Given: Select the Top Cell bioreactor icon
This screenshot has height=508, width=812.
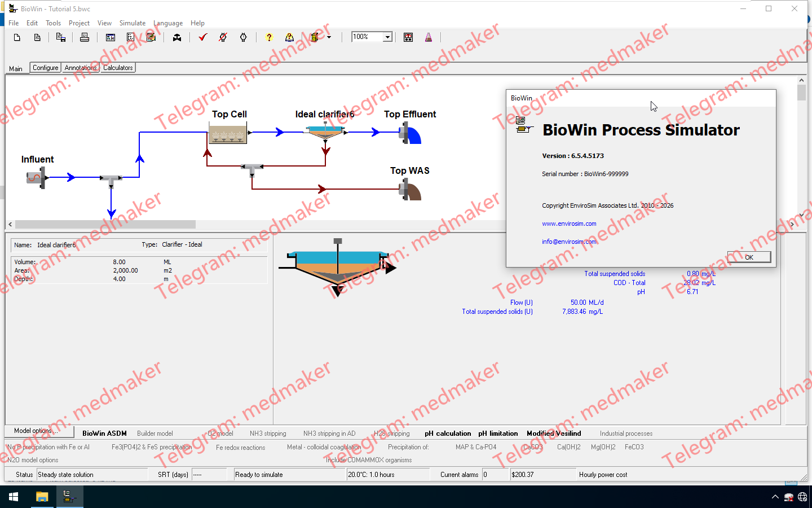Looking at the screenshot, I should (x=228, y=133).
